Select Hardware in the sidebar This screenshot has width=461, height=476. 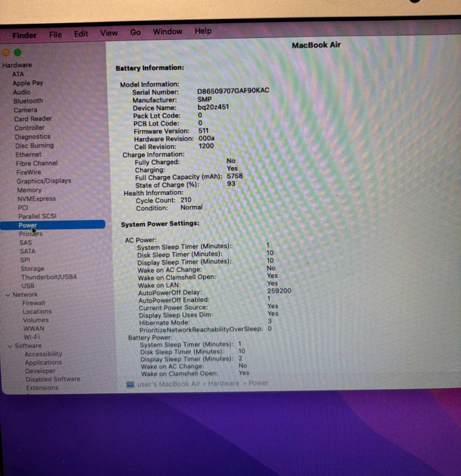[x=17, y=65]
